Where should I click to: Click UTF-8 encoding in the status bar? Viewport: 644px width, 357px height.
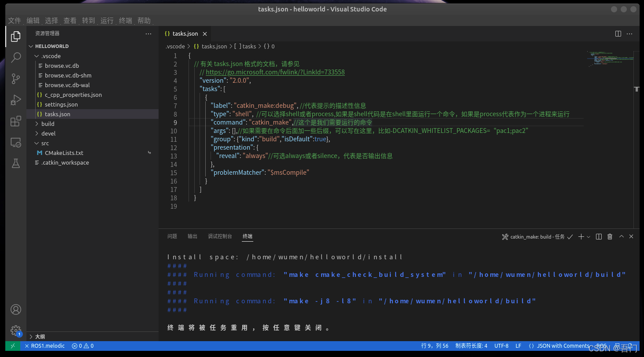point(501,346)
